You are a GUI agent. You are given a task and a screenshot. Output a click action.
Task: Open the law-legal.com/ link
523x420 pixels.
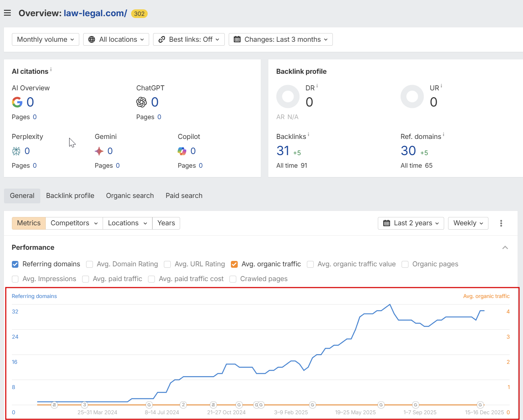pyautogui.click(x=95, y=13)
